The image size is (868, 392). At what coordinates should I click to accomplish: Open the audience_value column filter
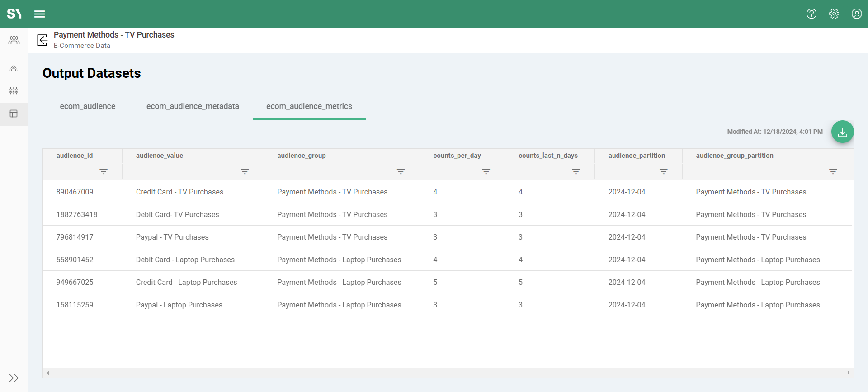tap(245, 172)
